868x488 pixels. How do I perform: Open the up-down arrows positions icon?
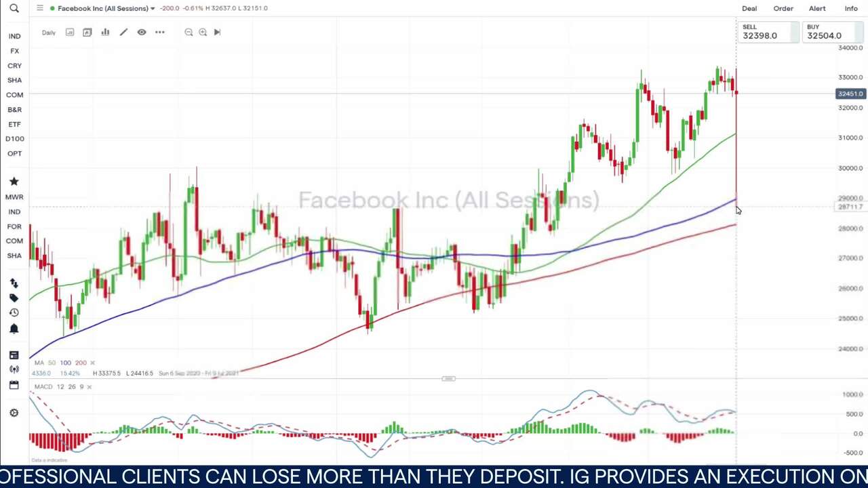click(14, 283)
